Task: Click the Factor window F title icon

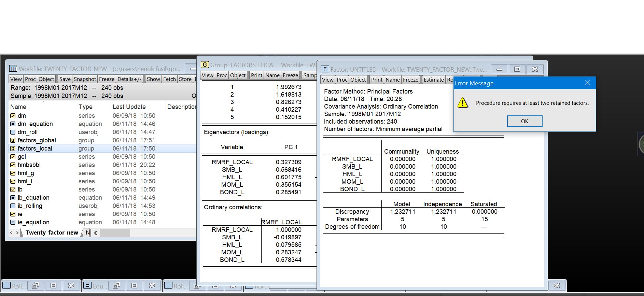Action: 325,69
